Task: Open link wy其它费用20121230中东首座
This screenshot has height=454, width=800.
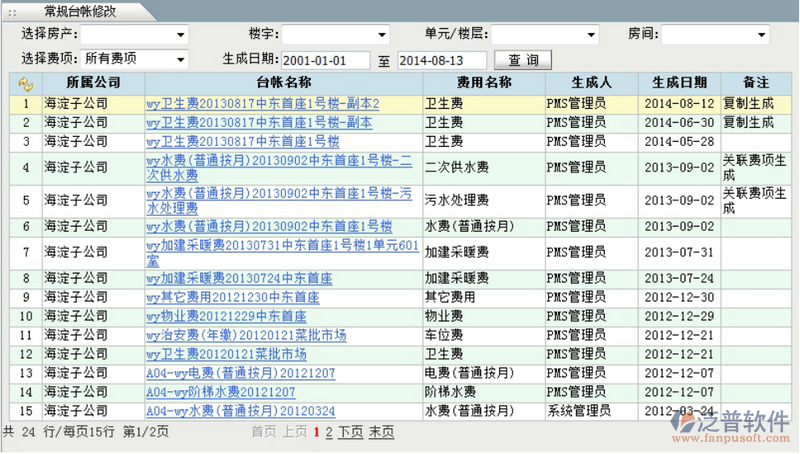Action: coord(233,297)
